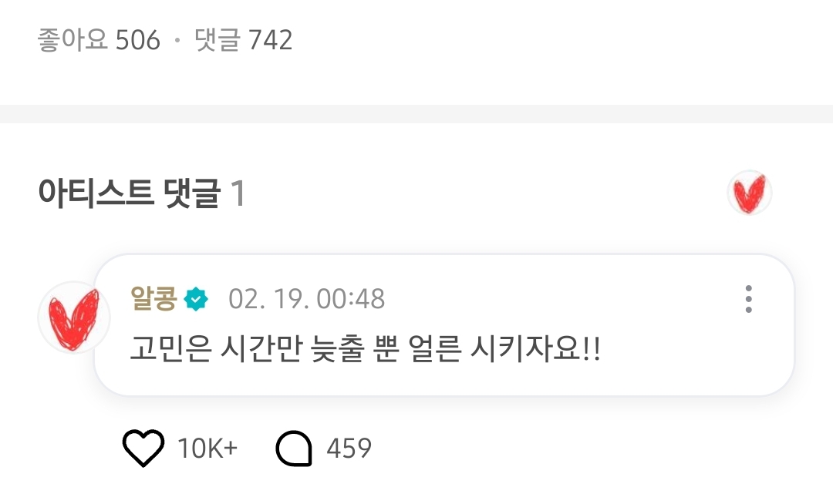Tap the 459 reply count number
The width and height of the screenshot is (833, 504).
[349, 449]
